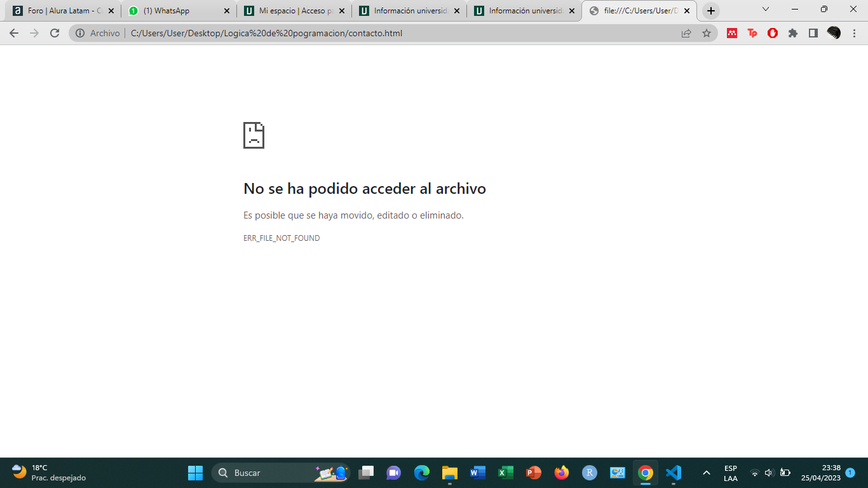Viewport: 868px width, 488px height.
Task: Restore down the Chrome window
Action: point(824,9)
